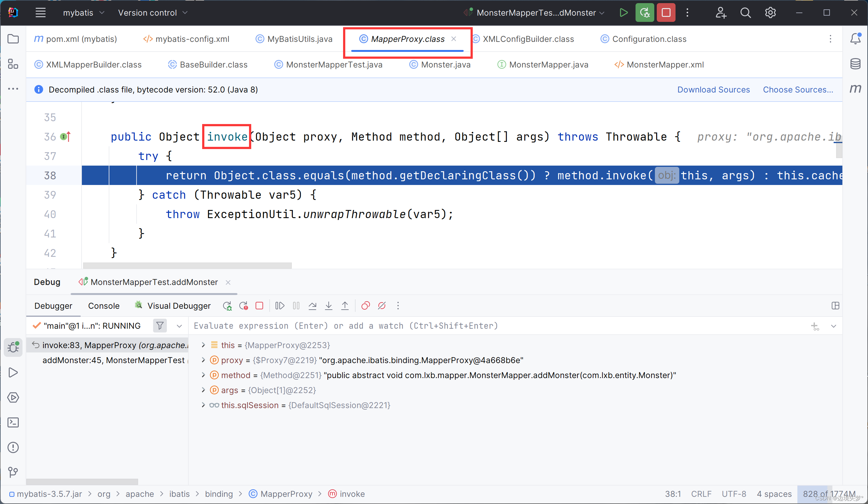Close the MapperProxy.class tab
868x504 pixels.
point(454,38)
